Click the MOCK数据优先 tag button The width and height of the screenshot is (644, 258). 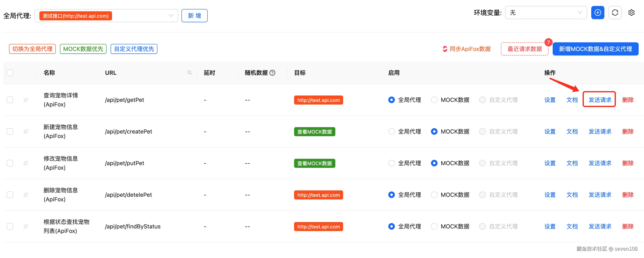[83, 49]
